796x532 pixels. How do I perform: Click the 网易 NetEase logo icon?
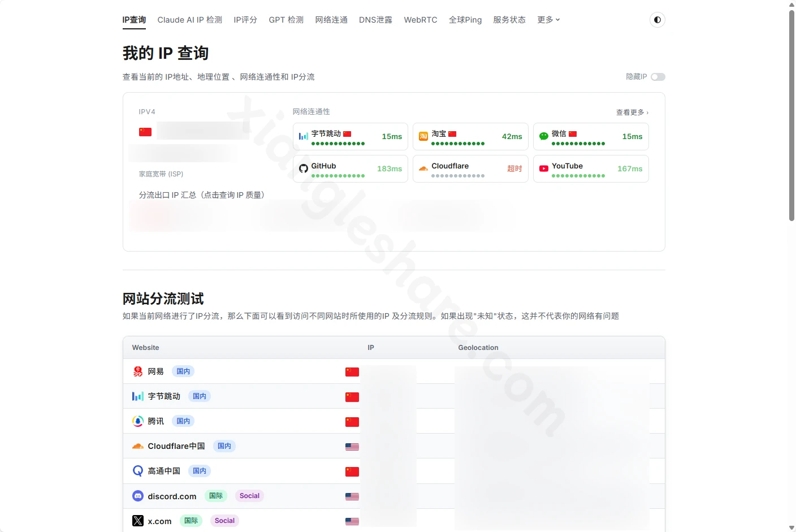pyautogui.click(x=138, y=371)
